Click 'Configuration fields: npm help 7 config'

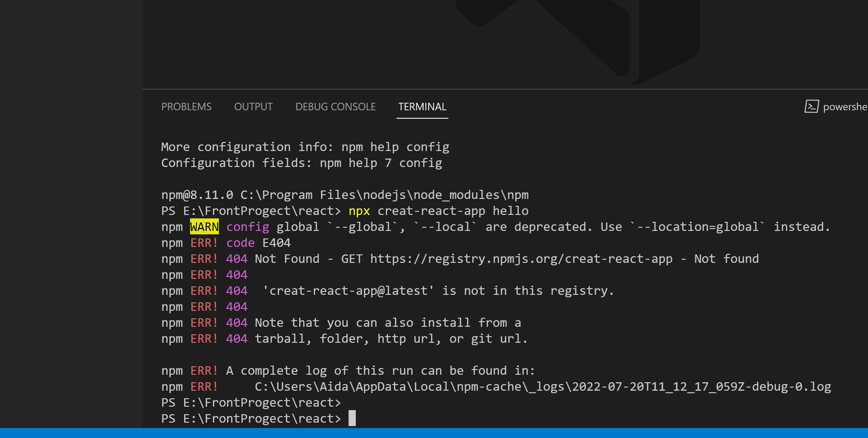[302, 163]
